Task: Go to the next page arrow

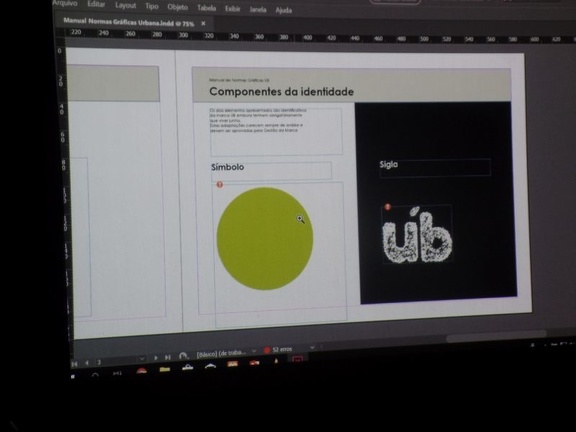Action: [156, 357]
